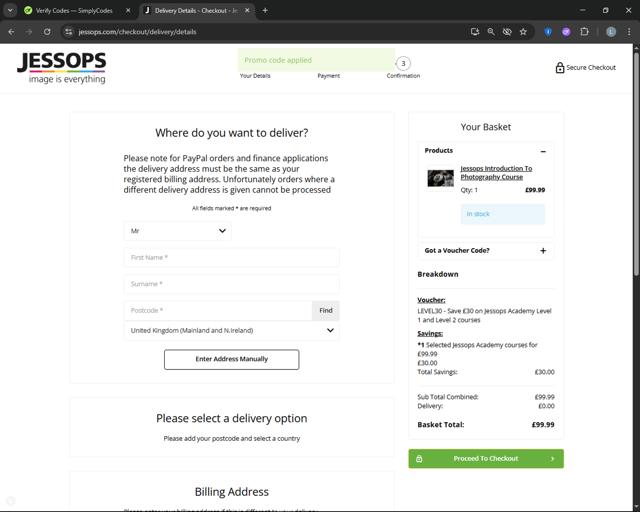The image size is (640, 512).
Task: Click the Basket Total £99.99 amount
Action: pos(543,425)
